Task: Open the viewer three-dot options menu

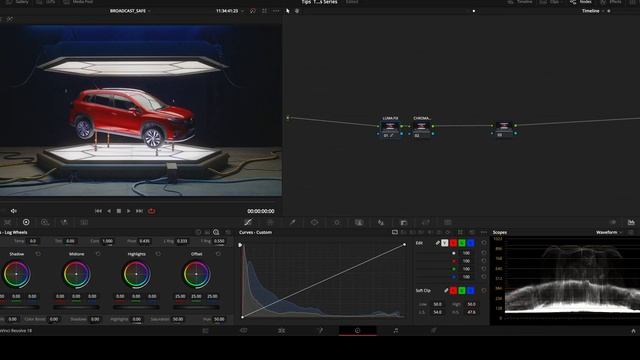Action: tap(276, 11)
